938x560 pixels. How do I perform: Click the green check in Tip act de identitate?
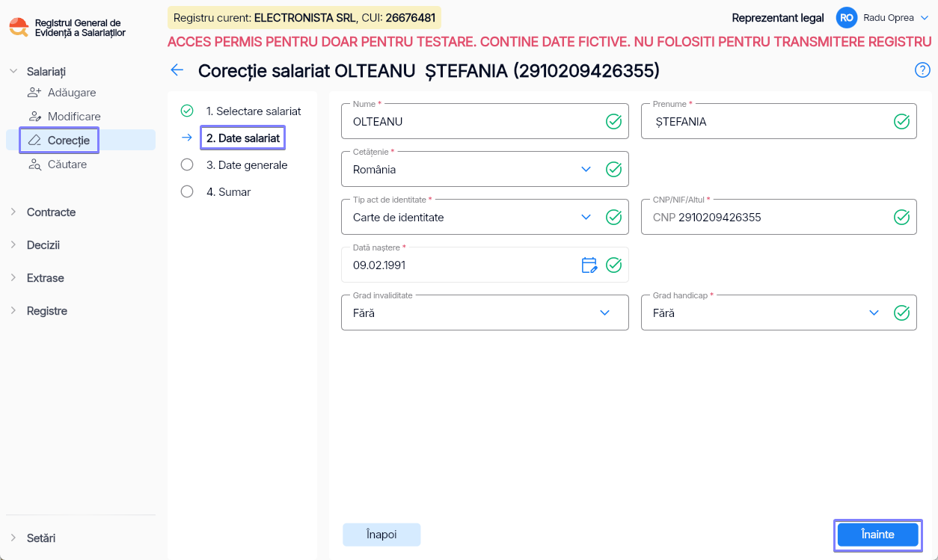point(613,217)
